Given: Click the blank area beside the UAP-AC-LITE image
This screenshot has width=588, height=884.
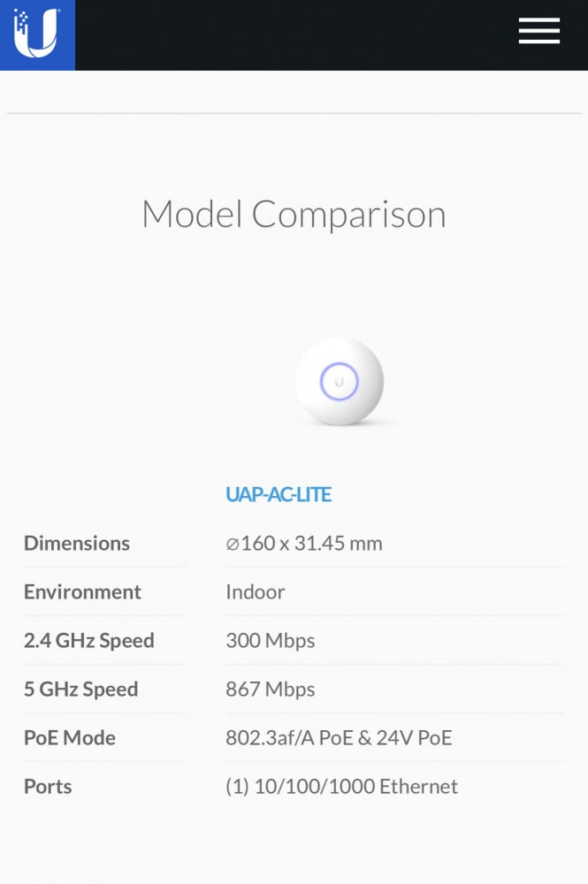Looking at the screenshot, I should tap(477, 381).
